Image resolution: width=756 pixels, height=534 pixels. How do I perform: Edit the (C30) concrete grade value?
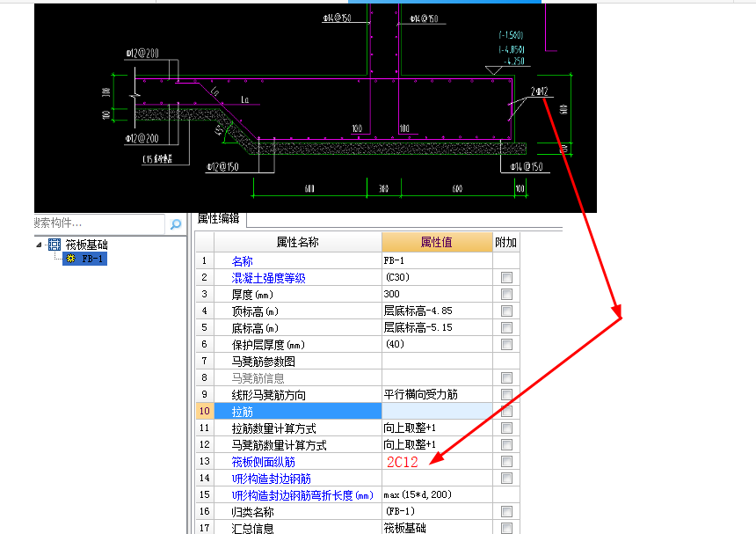pos(437,277)
